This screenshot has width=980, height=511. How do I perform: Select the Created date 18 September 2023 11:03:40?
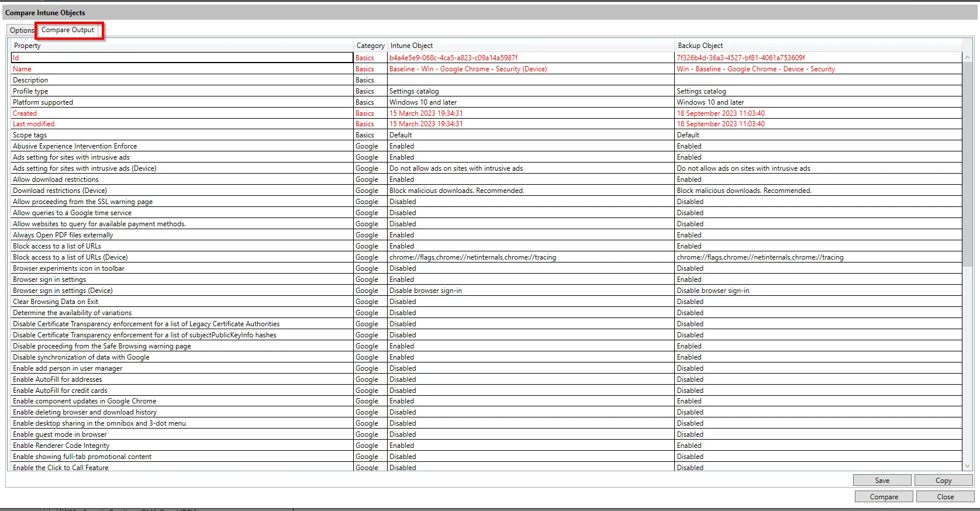[x=721, y=113]
